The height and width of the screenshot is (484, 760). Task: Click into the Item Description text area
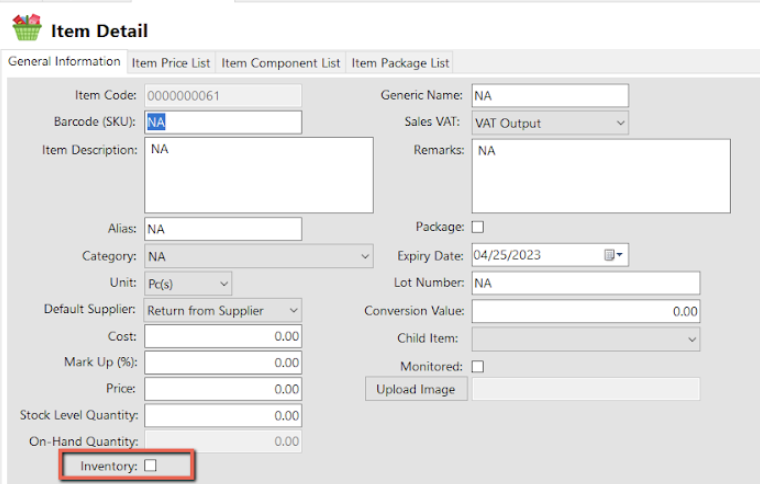259,175
